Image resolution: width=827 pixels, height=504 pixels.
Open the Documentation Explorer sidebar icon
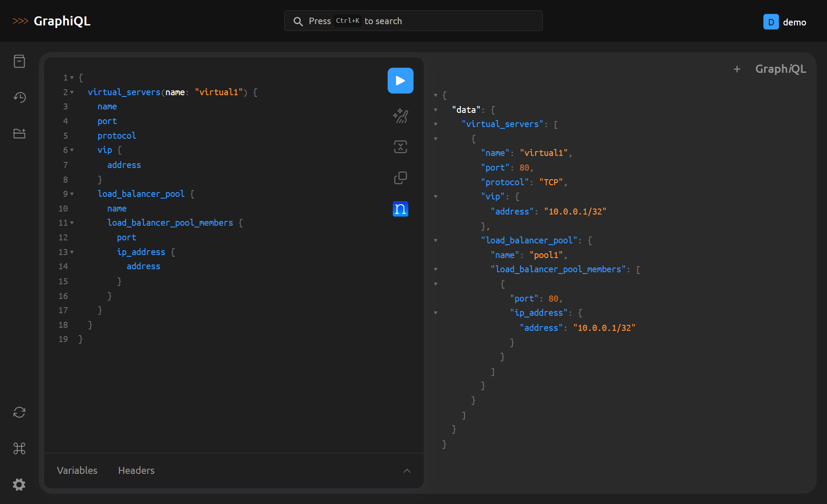(x=19, y=61)
